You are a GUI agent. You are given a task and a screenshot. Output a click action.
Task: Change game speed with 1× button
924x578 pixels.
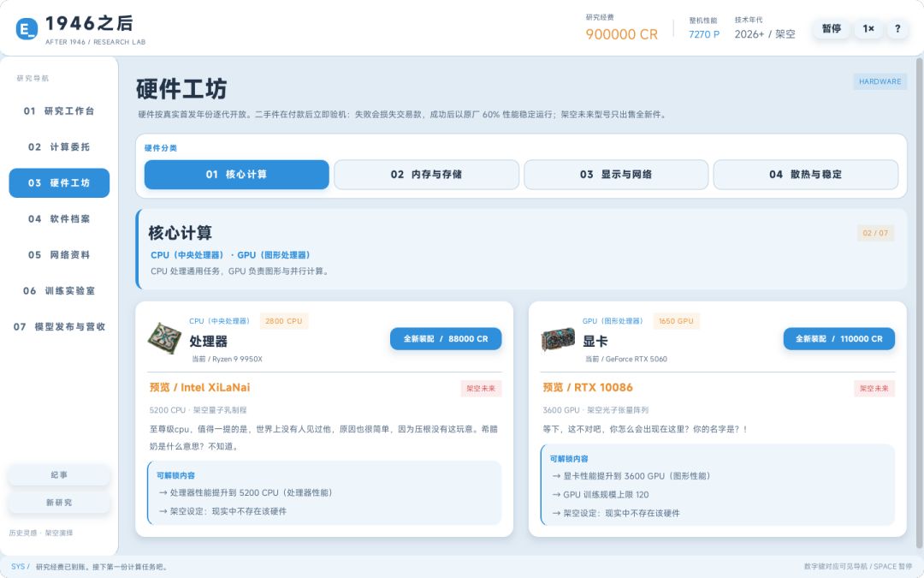868,28
